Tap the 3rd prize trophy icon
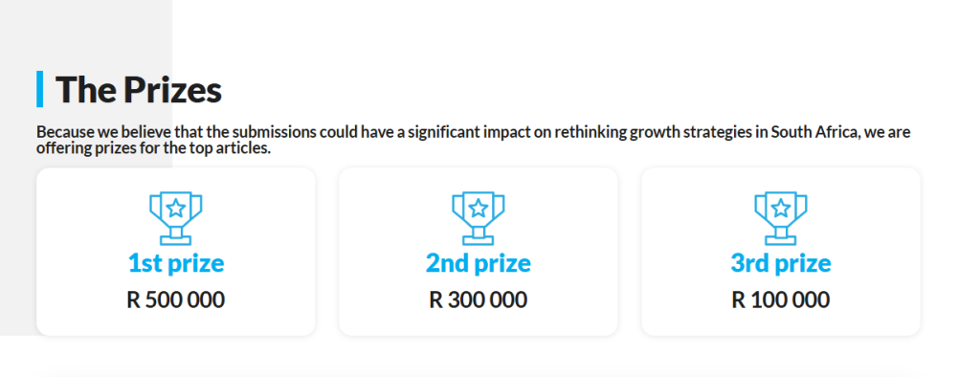 (781, 218)
